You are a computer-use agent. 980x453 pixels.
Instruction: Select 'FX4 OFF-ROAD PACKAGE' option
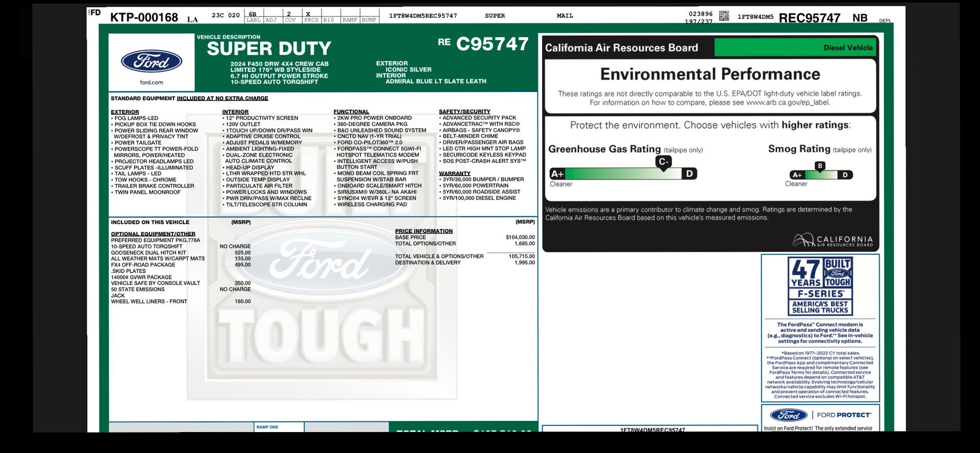coord(143,265)
